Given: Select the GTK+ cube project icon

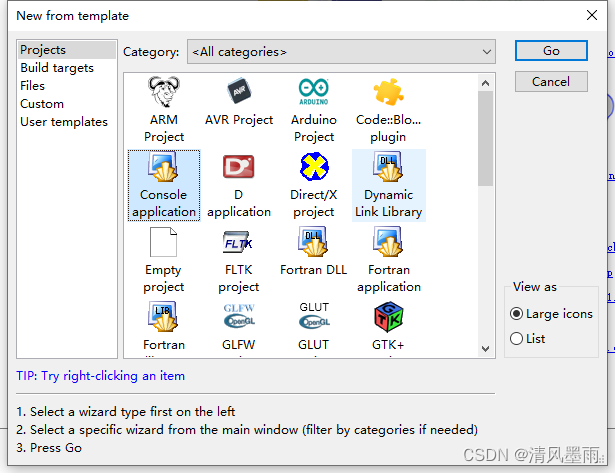Looking at the screenshot, I should pos(388,317).
